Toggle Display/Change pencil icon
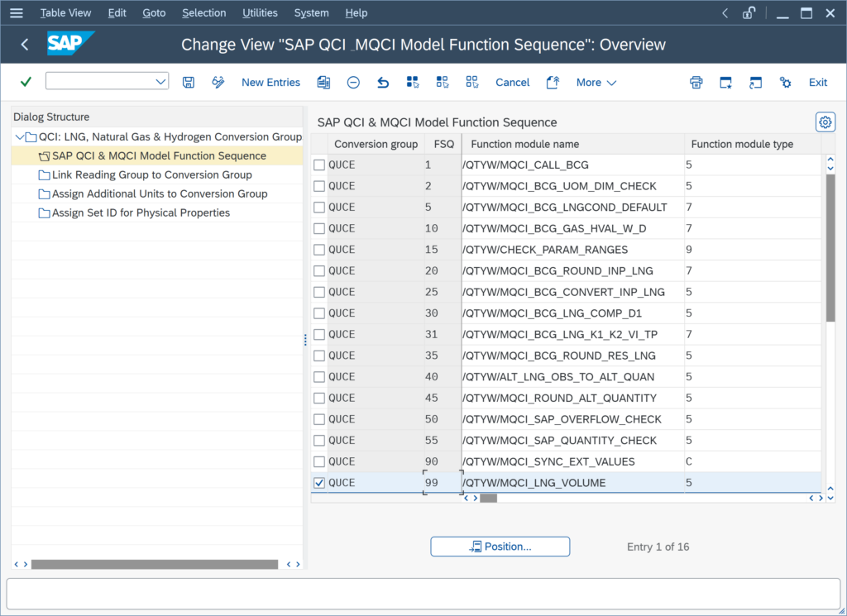The image size is (847, 616). point(218,82)
